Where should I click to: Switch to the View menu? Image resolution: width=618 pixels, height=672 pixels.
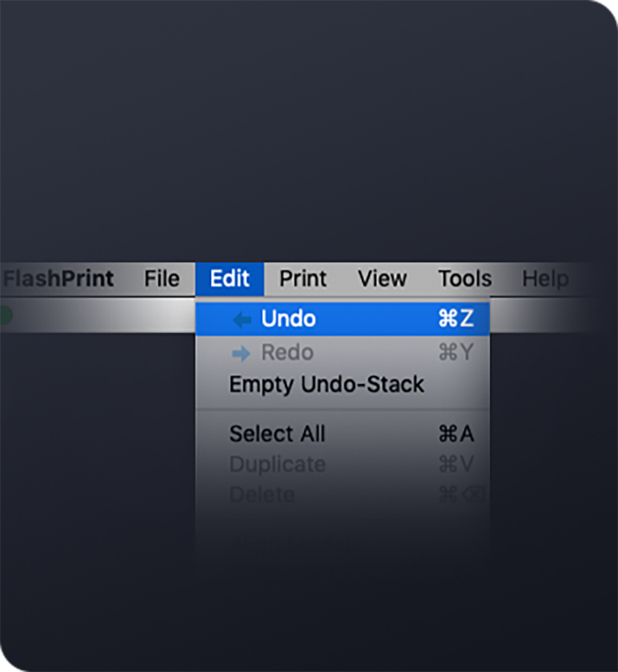coord(382,278)
